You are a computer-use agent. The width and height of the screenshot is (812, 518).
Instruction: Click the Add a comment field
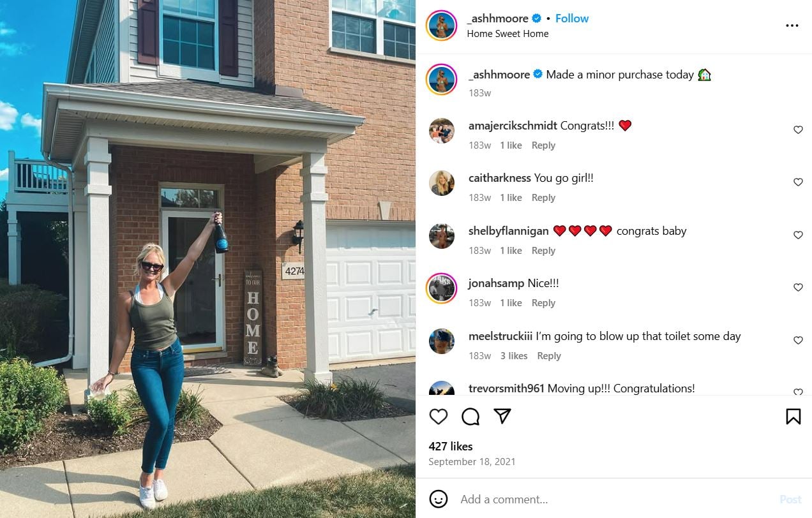[x=613, y=499]
